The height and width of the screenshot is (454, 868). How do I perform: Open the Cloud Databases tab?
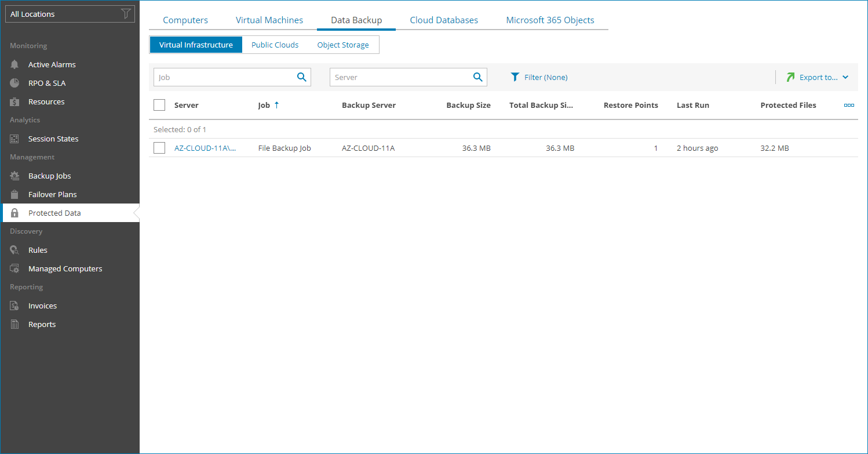(444, 20)
